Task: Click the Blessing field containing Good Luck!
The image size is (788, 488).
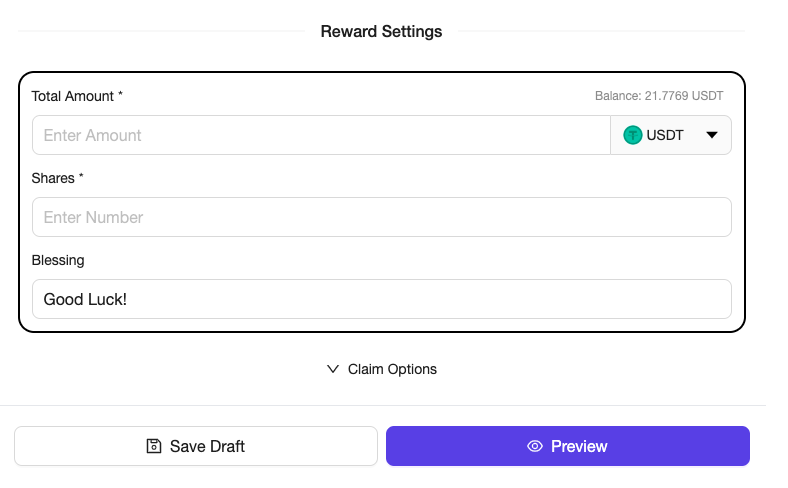Action: [x=381, y=299]
